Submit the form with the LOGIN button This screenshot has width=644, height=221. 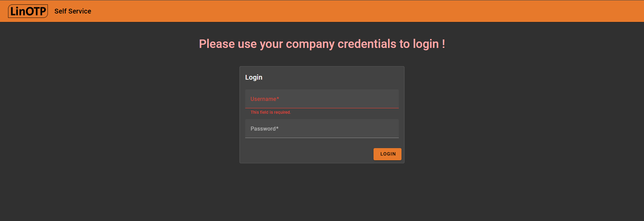pos(387,154)
